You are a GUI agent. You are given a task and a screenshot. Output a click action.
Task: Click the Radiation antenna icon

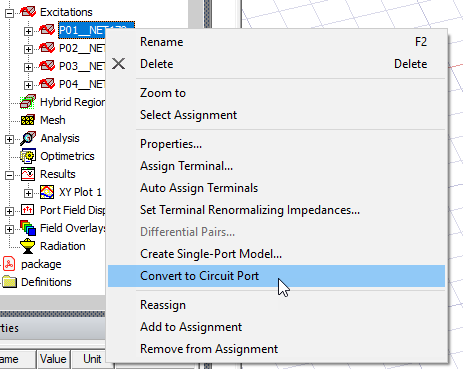pos(28,246)
